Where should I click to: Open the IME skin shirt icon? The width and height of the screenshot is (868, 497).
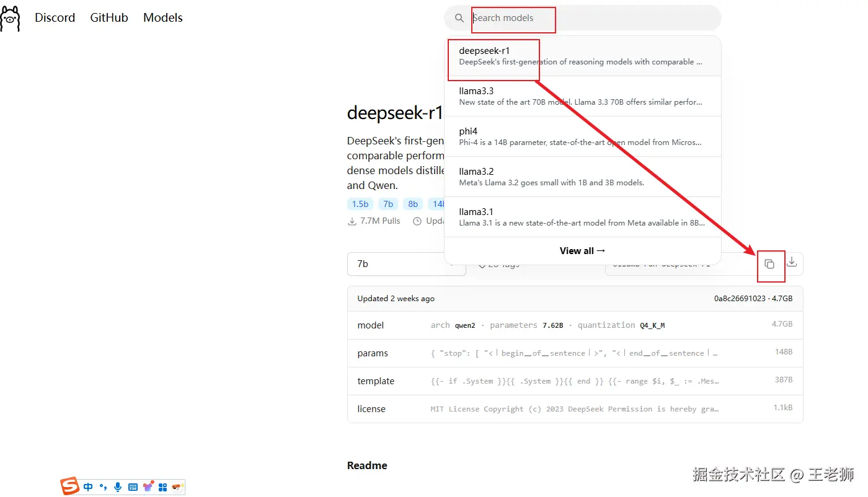pyautogui.click(x=148, y=486)
